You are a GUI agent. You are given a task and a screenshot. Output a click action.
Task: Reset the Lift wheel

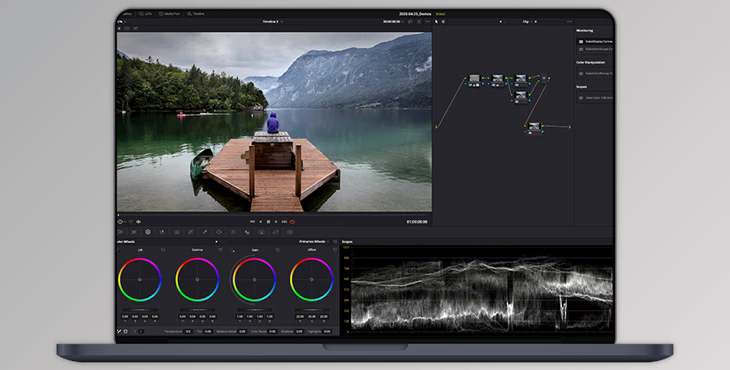163,250
